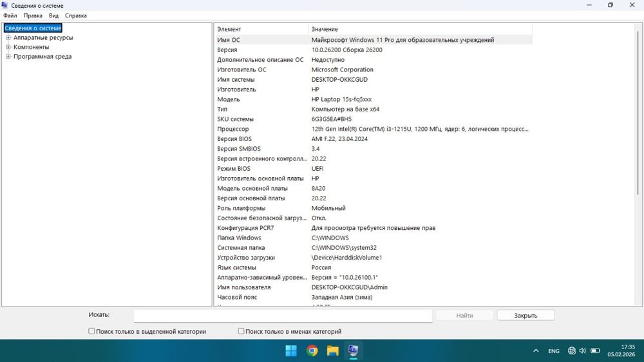Enable search only in selected category
The width and height of the screenshot is (644, 362).
pyautogui.click(x=91, y=331)
